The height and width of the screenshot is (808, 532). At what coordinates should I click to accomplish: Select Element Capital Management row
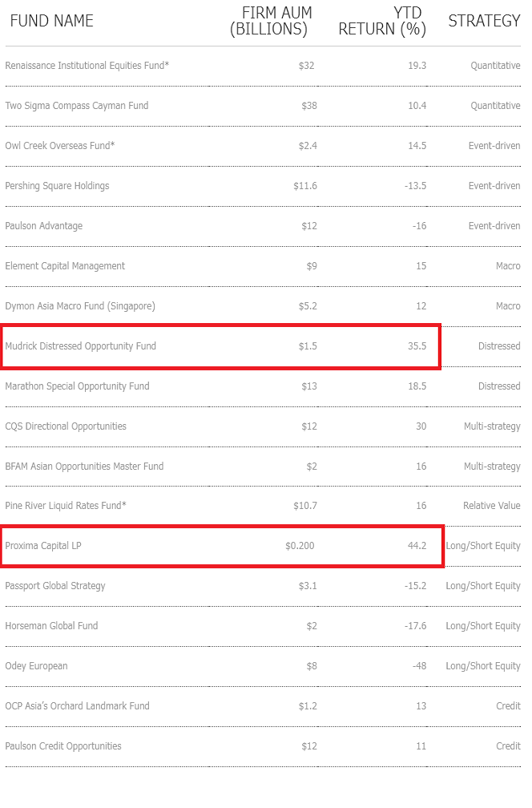coord(263,266)
